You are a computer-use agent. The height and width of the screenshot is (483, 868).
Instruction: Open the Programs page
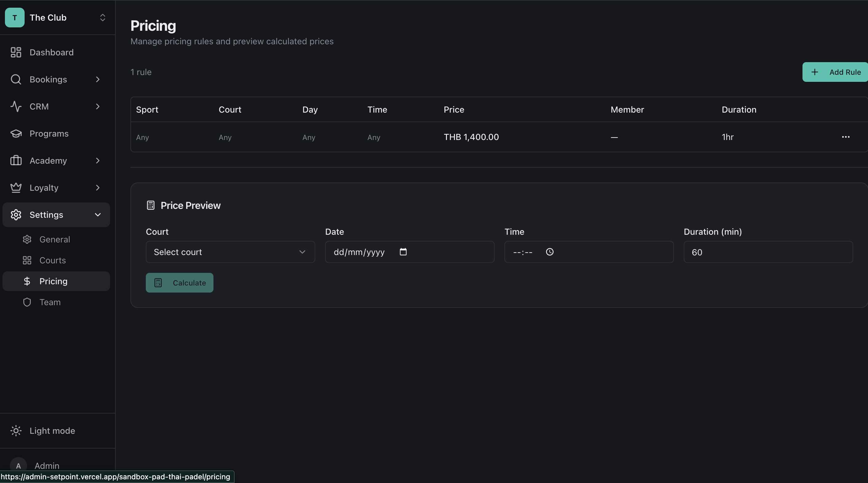pos(56,134)
